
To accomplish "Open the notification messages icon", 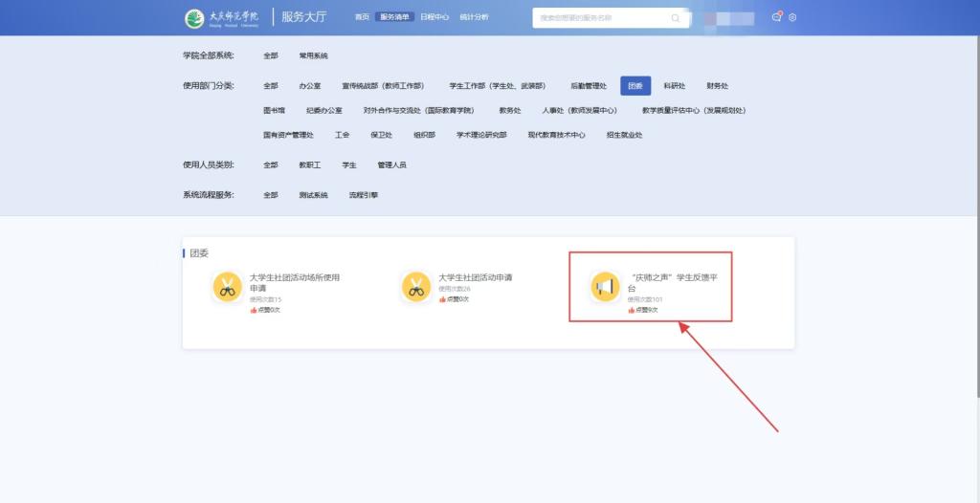I will point(777,17).
